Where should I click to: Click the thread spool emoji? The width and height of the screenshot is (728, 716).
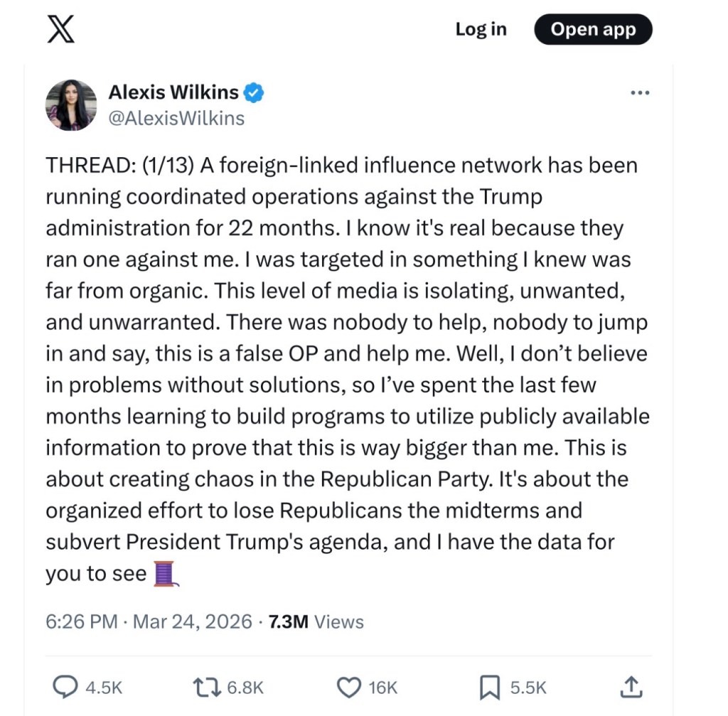point(165,574)
